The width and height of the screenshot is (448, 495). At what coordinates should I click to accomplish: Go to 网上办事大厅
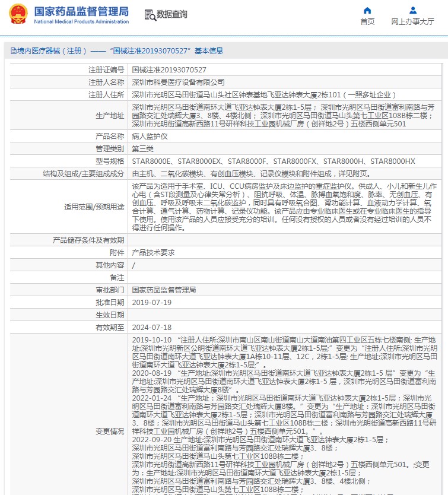(412, 22)
